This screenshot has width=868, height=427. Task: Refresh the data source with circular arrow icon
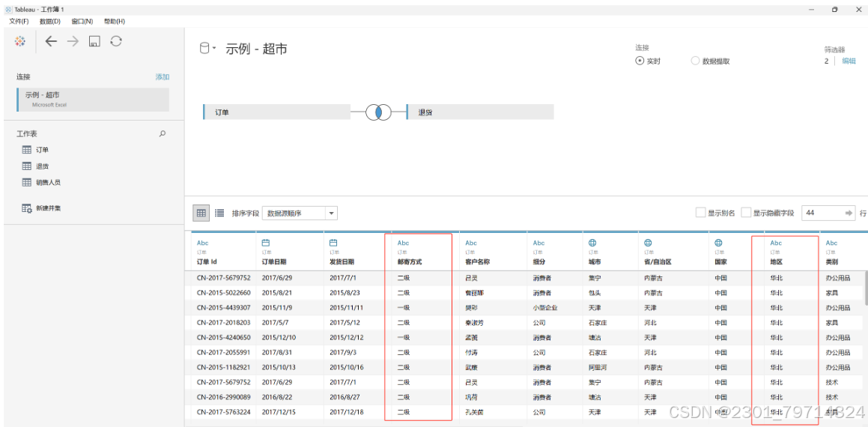115,41
